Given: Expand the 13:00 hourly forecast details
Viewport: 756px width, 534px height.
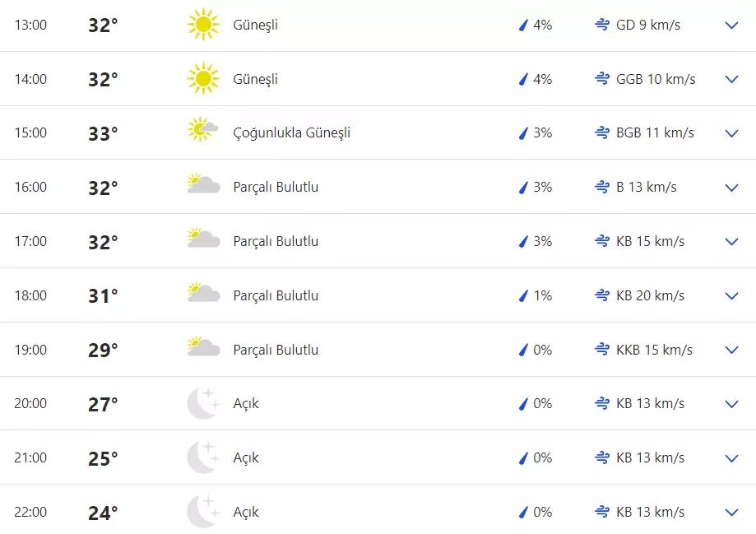Looking at the screenshot, I should 731,26.
